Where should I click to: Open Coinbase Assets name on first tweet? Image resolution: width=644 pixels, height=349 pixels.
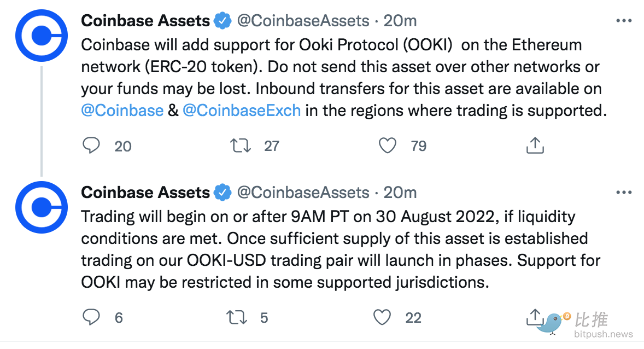click(145, 21)
